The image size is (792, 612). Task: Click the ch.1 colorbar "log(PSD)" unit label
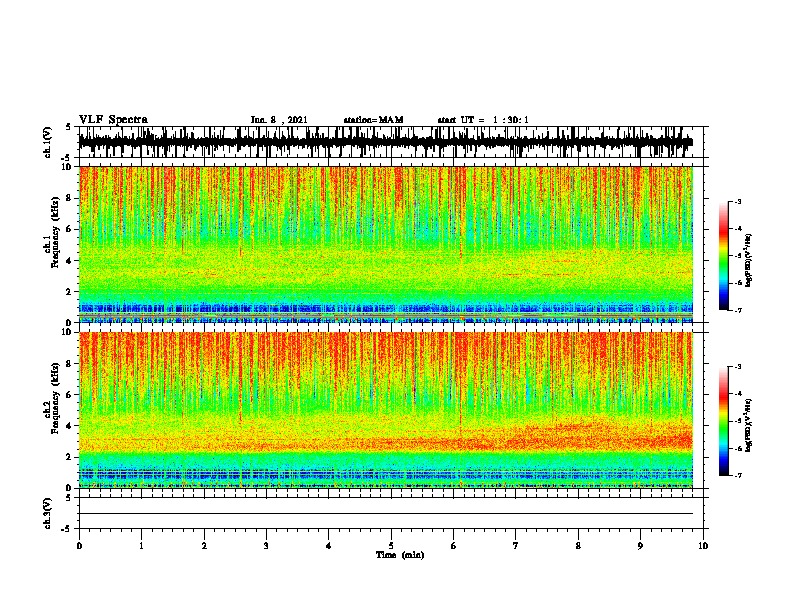[x=749, y=261]
